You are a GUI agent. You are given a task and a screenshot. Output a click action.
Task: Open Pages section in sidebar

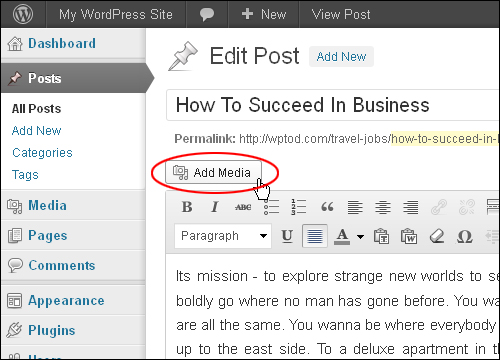coord(73,235)
